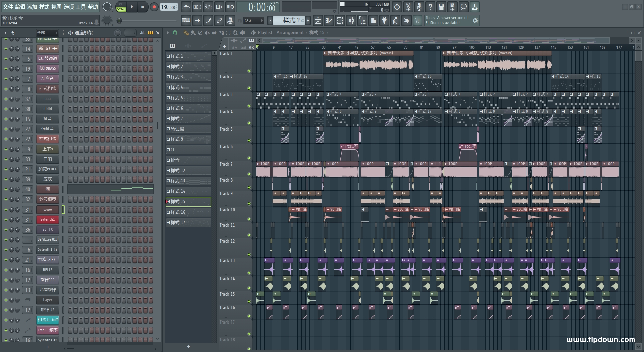The image size is (644, 352).
Task: Open the Piano roll view icon
Action: (x=329, y=21)
